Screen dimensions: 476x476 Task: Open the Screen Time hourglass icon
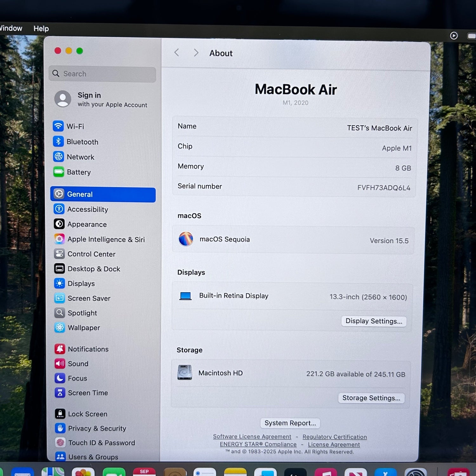60,393
